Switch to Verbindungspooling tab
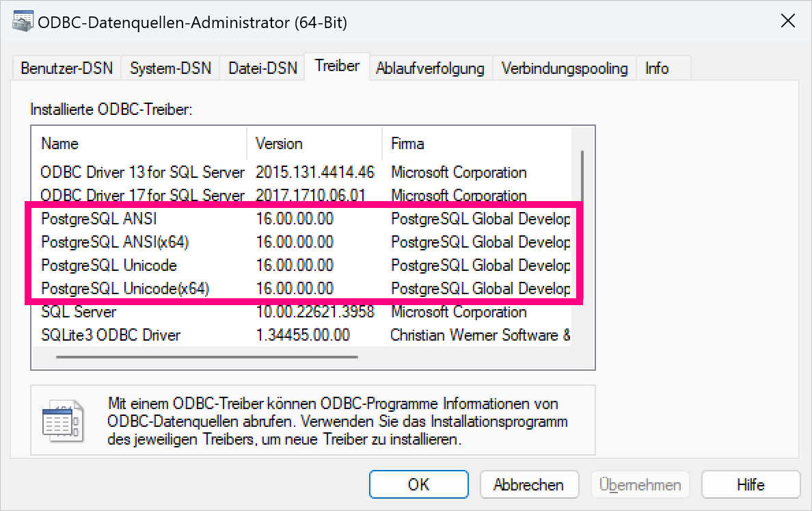The width and height of the screenshot is (812, 511). [564, 68]
